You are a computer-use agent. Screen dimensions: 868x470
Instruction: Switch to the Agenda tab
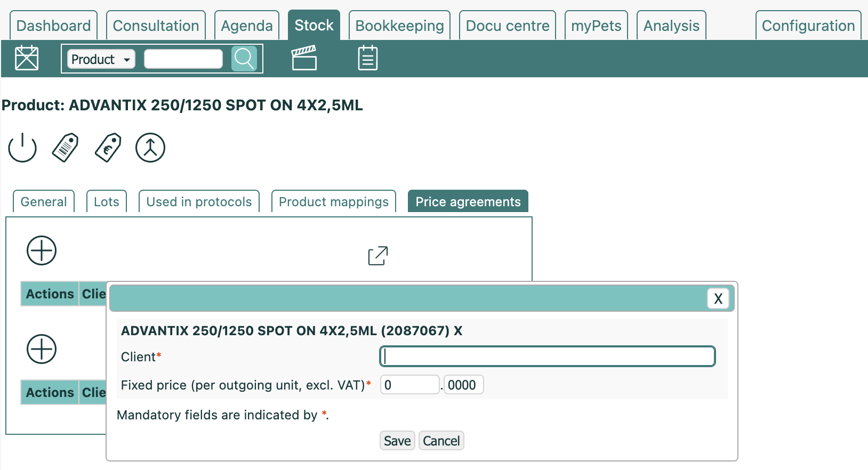coord(247,26)
